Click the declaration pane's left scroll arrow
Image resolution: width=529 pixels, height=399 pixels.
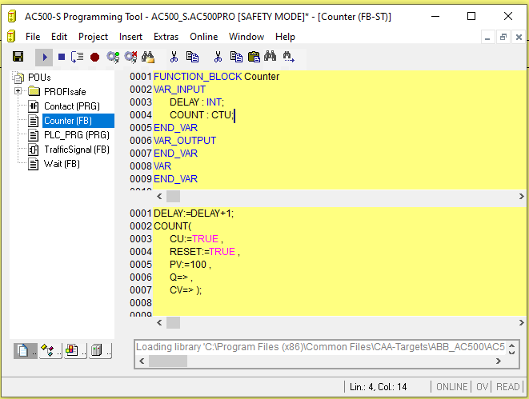point(159,196)
